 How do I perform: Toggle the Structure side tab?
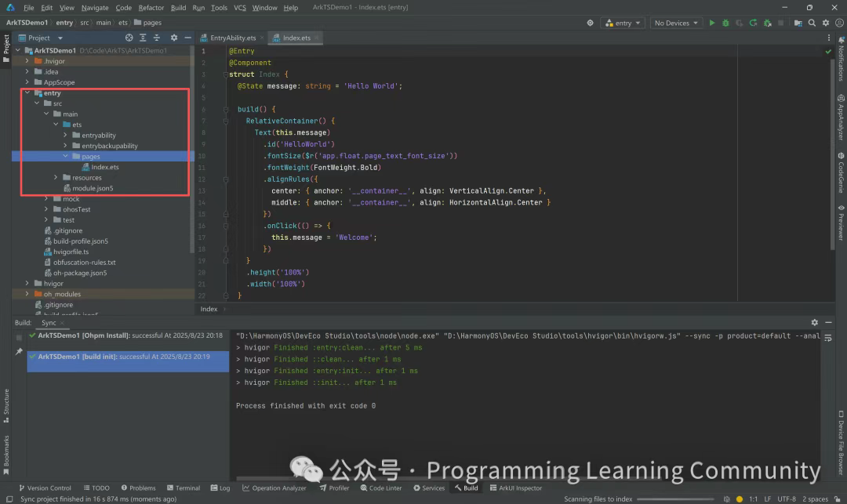(6, 406)
